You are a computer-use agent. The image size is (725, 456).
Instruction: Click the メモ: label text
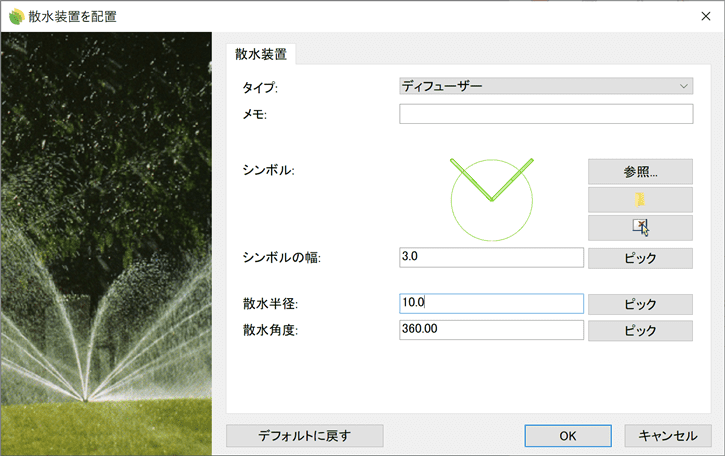(255, 114)
